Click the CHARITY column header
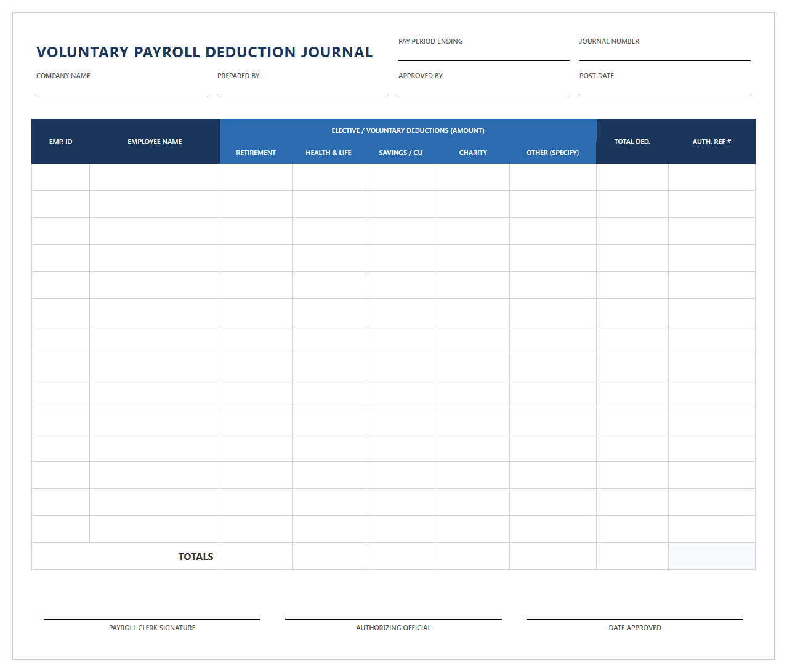 coord(473,153)
